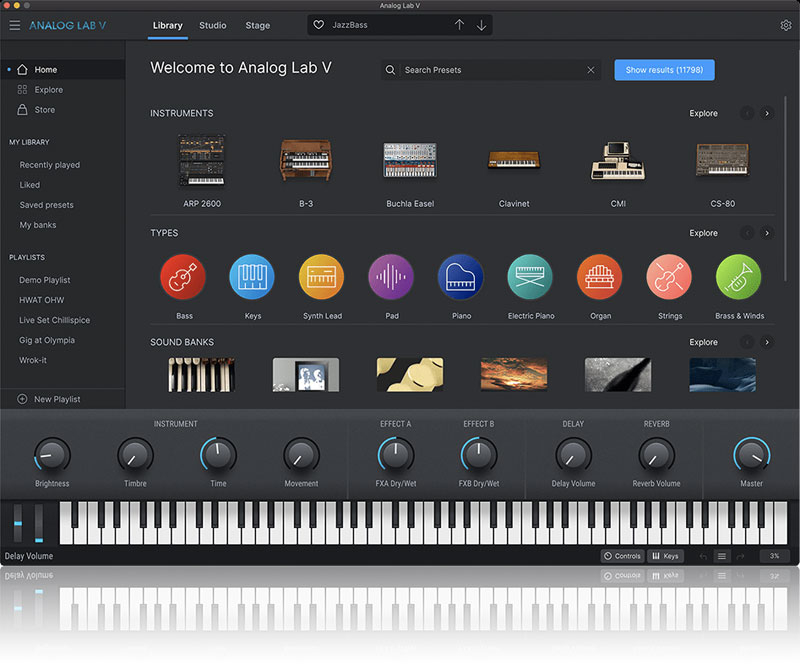Toggle the Controls panel button

tap(622, 556)
